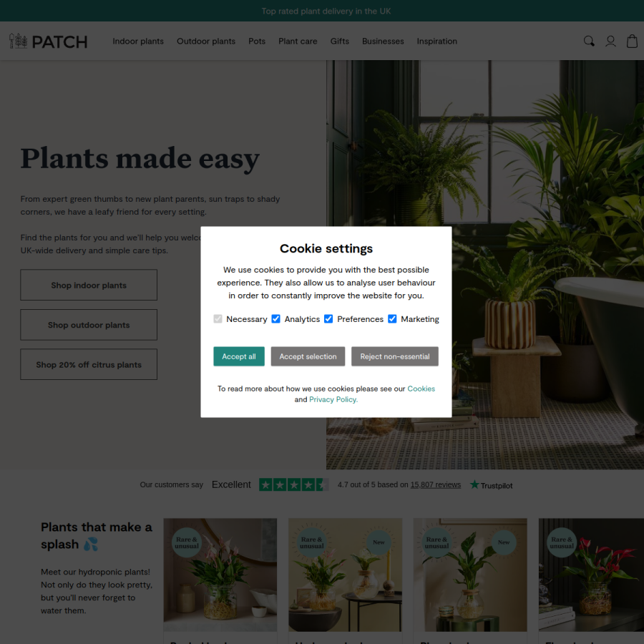Screen dimensions: 644x644
Task: Open the first hydroponic plant thumbnail
Action: pyautogui.click(x=220, y=575)
